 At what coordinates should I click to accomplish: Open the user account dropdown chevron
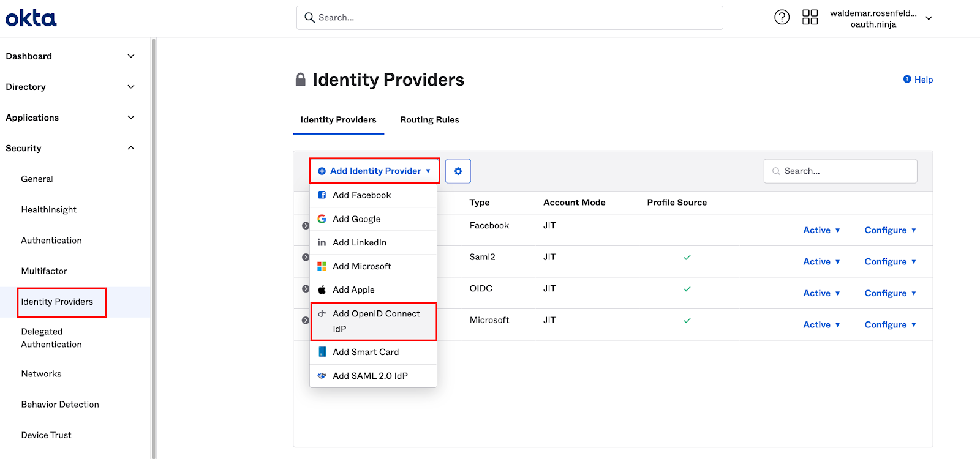[x=929, y=18]
